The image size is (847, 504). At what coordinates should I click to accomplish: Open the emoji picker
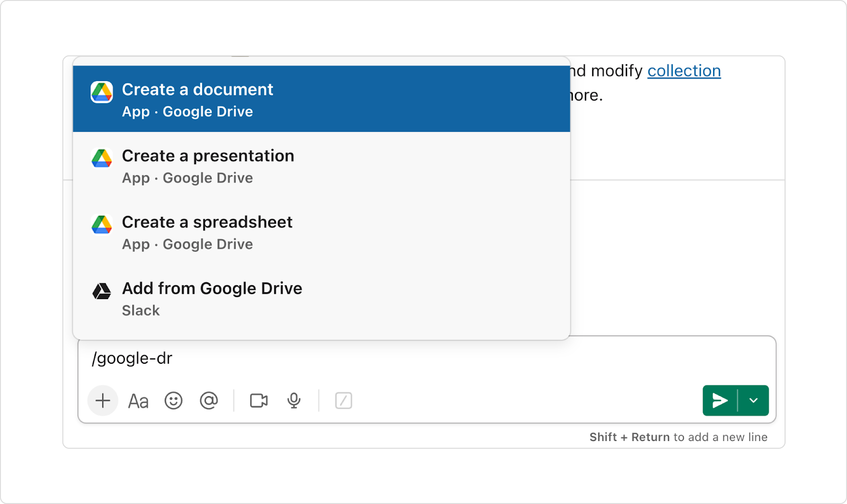tap(174, 401)
